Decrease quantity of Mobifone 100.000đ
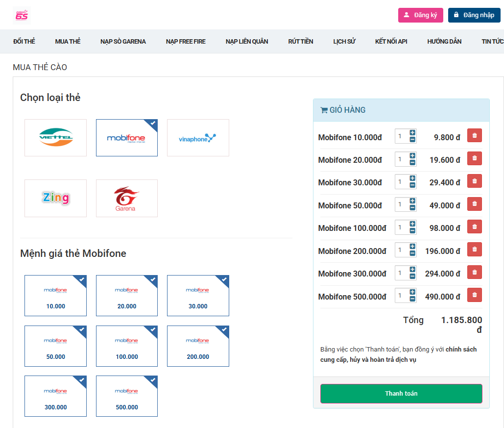Viewport: 504px width, 428px height. (x=412, y=231)
